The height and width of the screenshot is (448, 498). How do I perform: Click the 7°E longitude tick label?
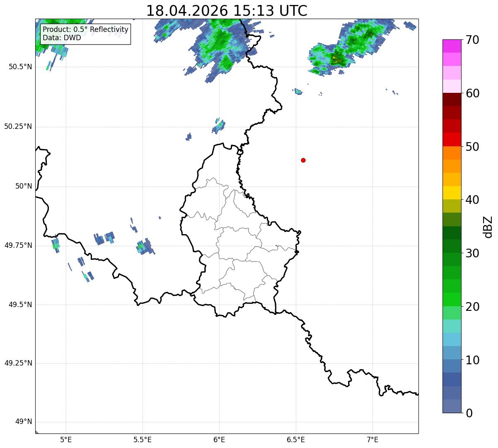[372, 439]
